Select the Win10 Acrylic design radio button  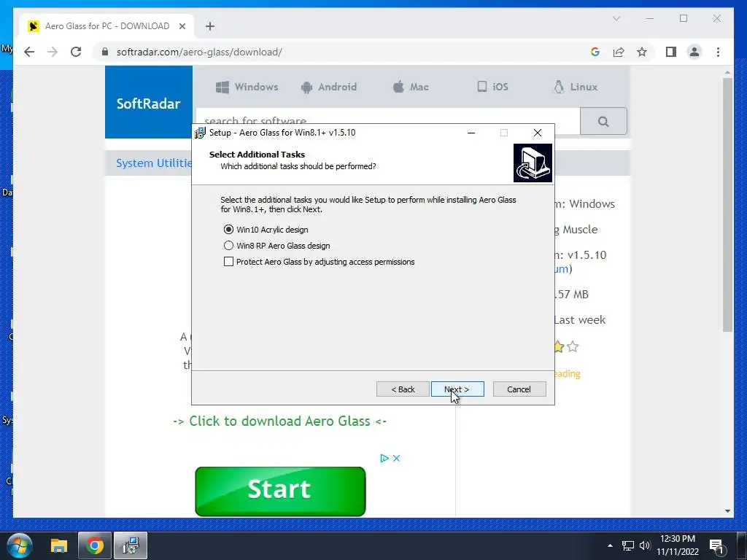(x=228, y=230)
